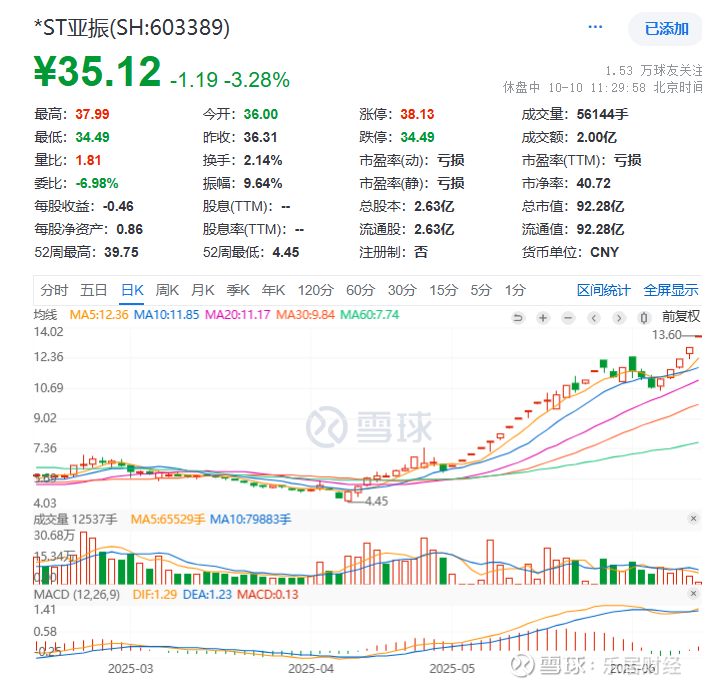Click the 总市值 value 92.28亿
702x687 pixels.
click(x=600, y=206)
